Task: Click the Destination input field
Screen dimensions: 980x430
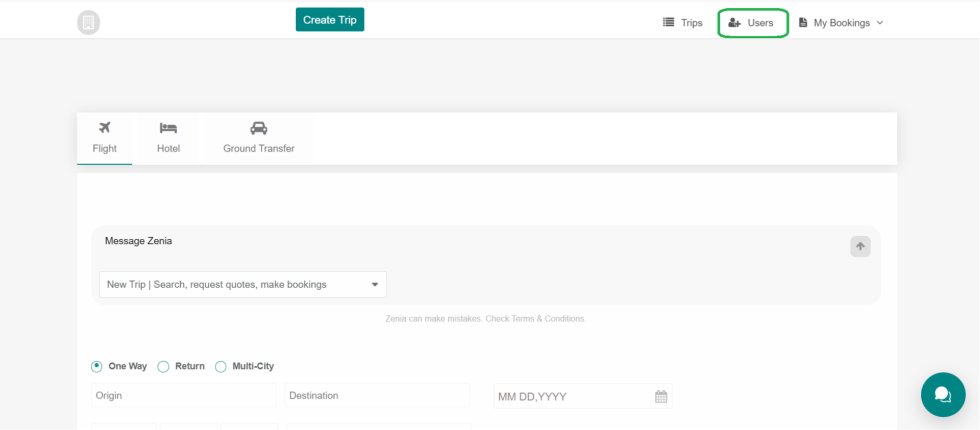Action: 376,396
